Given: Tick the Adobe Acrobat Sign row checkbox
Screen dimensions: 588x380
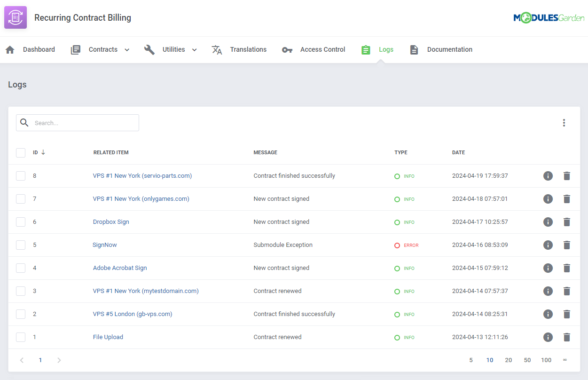Looking at the screenshot, I should coord(21,268).
